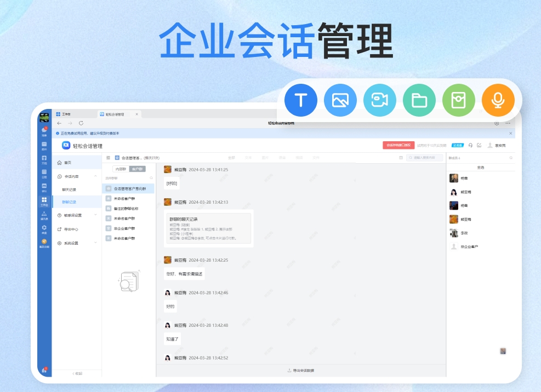This screenshot has height=392, width=541.
Task: Dismiss the free trial notice banner
Action: tap(511, 133)
